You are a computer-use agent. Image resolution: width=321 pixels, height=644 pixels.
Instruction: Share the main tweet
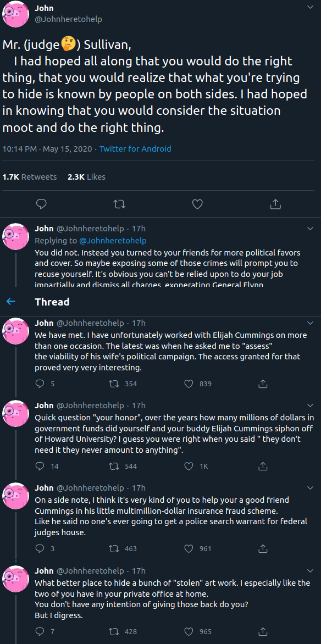(276, 204)
